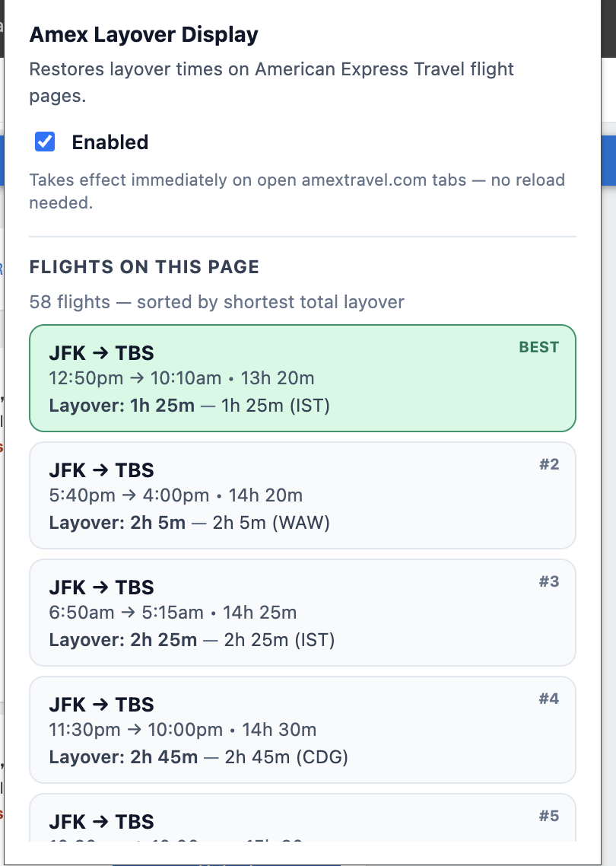
Task: Click the Amex Layover Display title
Action: point(143,35)
